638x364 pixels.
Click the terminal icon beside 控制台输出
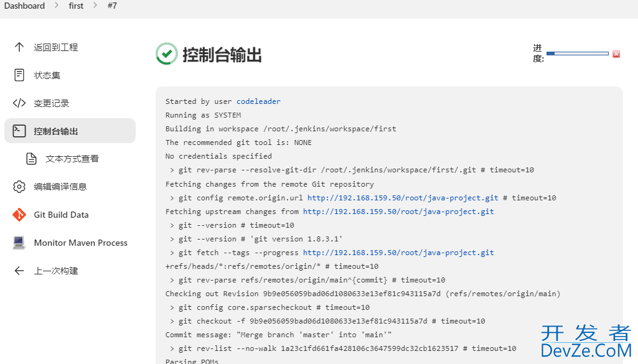19,131
